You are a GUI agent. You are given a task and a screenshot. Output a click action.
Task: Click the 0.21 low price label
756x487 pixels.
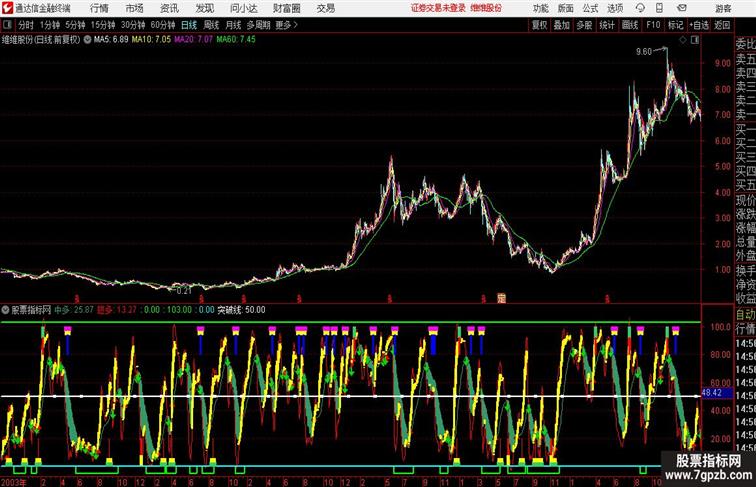(x=184, y=291)
